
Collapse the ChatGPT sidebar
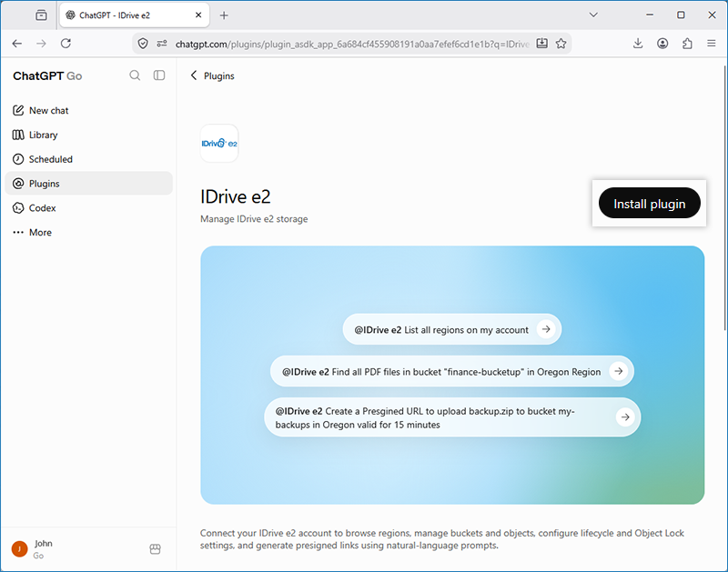[159, 75]
